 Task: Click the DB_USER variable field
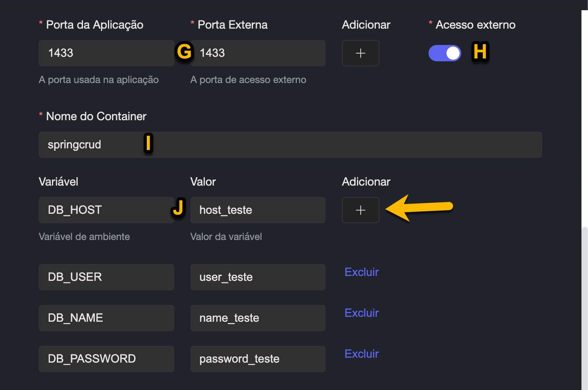point(106,277)
